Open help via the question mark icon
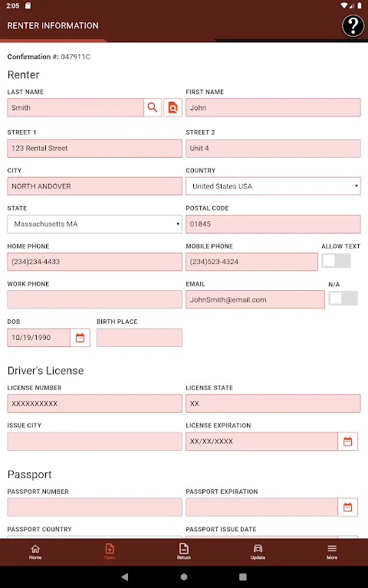 click(x=353, y=26)
